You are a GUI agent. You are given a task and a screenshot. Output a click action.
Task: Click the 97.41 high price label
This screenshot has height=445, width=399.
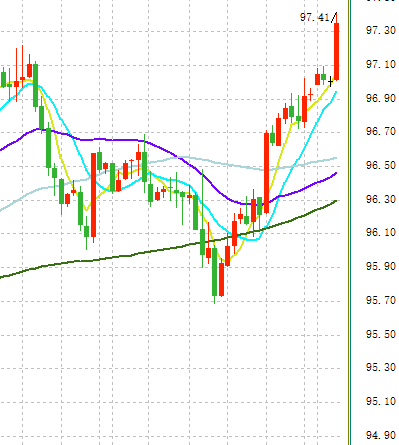coord(315,17)
